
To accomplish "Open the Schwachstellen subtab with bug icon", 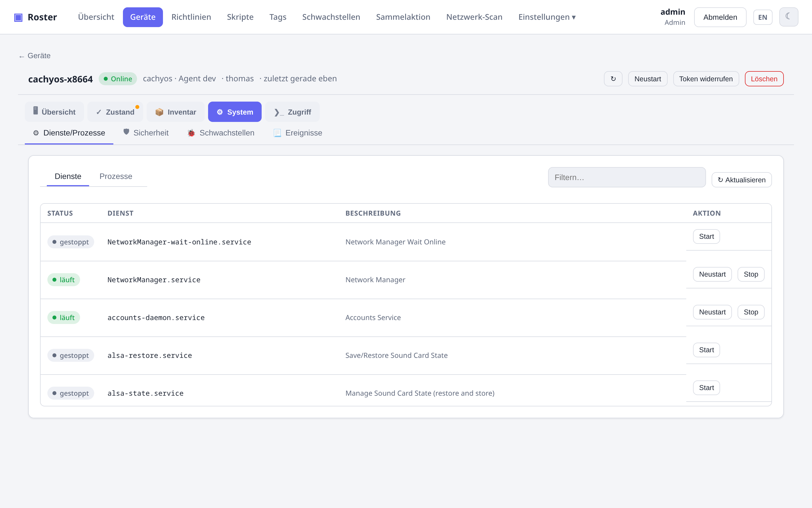I will (221, 133).
